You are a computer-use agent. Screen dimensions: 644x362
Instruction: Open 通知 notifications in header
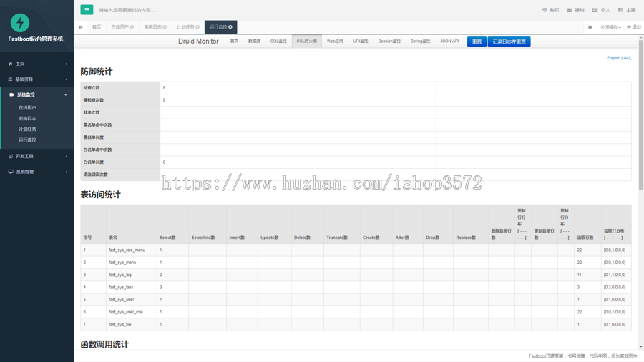pos(575,10)
